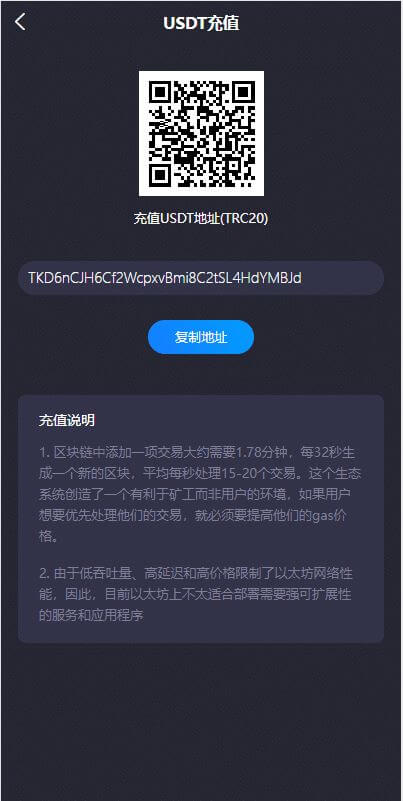Viewport: 403px width, 801px height.
Task: Click the 每32秒生 text in the first line
Action: 328,453
